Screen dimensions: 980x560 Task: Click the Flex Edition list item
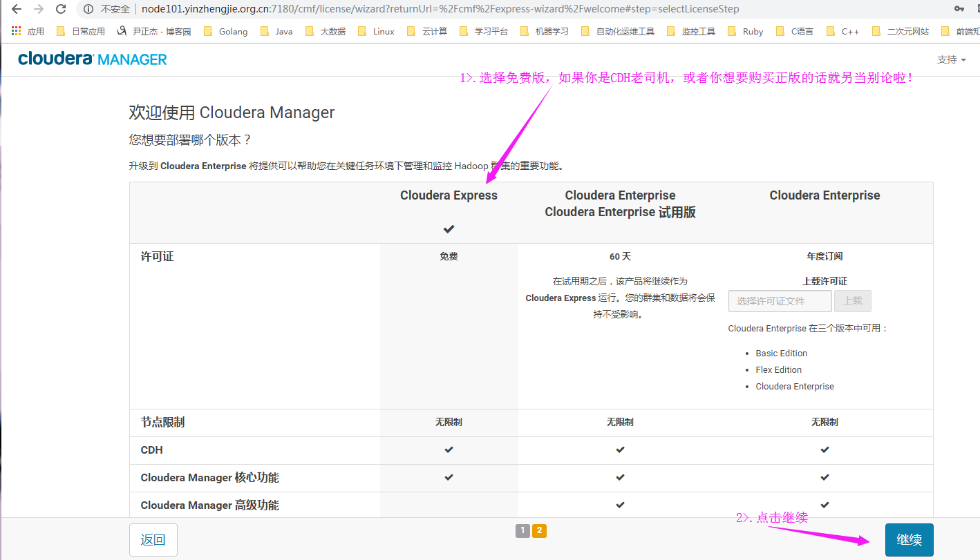tap(779, 369)
